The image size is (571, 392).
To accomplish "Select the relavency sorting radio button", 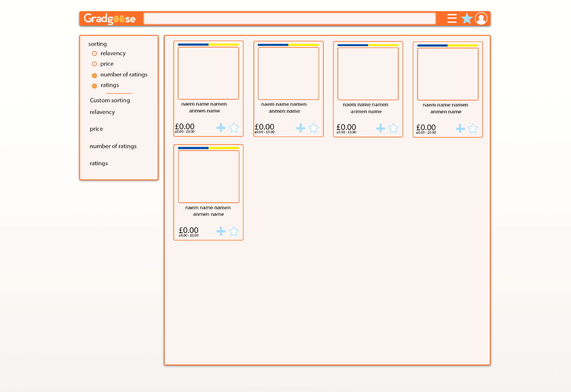I will (x=95, y=54).
